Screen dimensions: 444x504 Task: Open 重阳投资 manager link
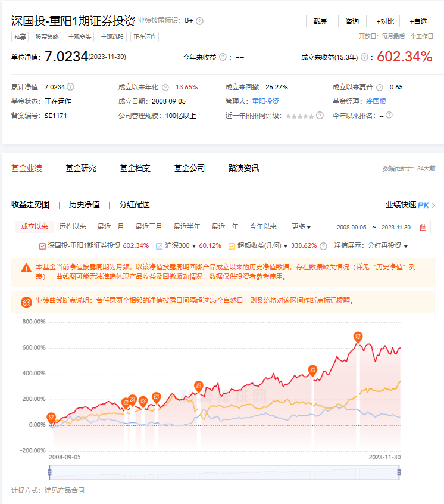(x=265, y=101)
